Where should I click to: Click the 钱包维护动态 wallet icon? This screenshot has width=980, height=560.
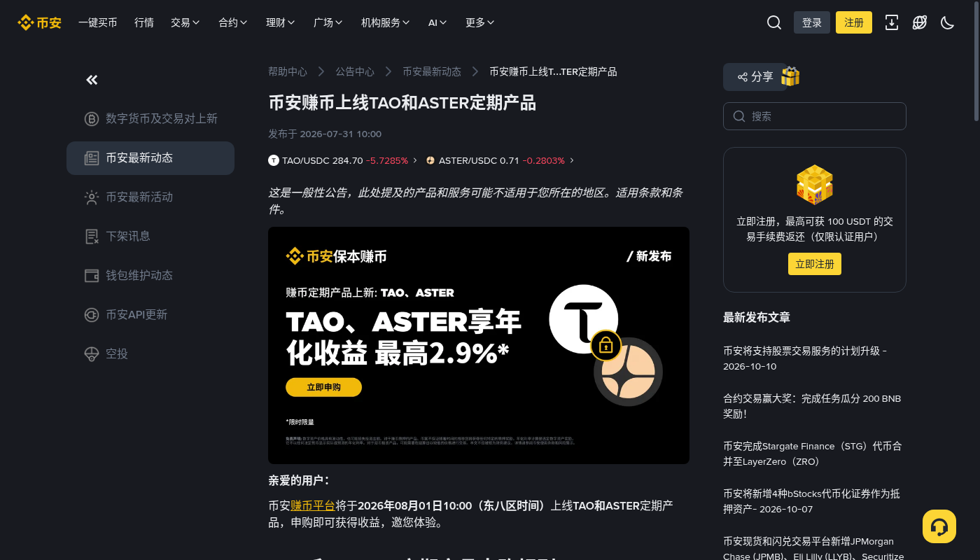[92, 276]
